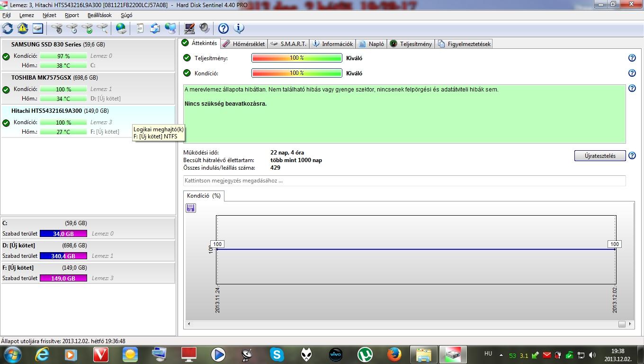Click the graph scrollbar right arrow
This screenshot has height=364, width=644.
click(631, 324)
